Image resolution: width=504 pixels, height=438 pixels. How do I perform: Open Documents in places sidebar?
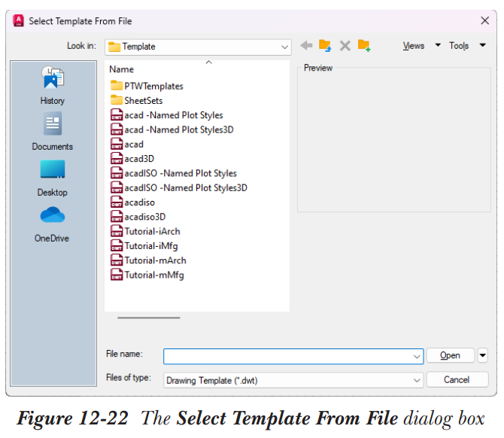pos(53,131)
